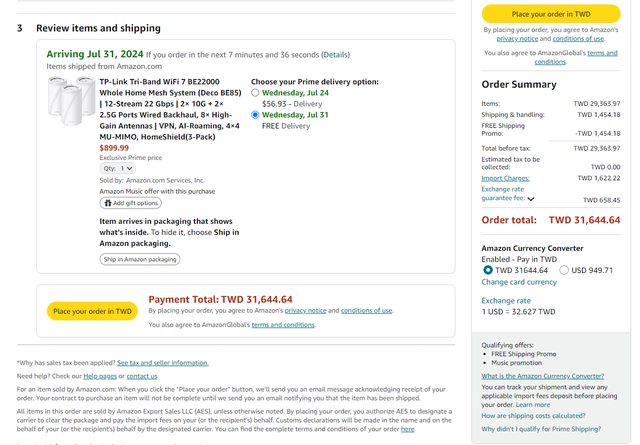Viewport: 640px width, 445px height.
Task: Click the contact us link
Action: pyautogui.click(x=142, y=376)
